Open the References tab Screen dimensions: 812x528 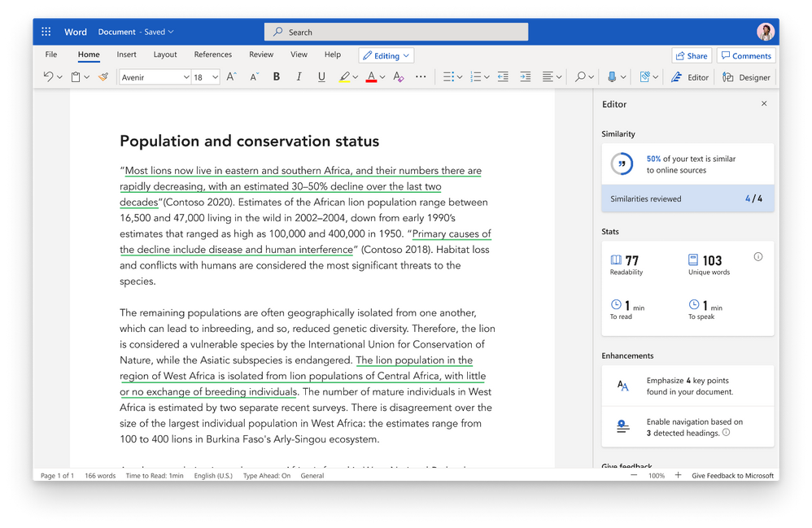(213, 55)
